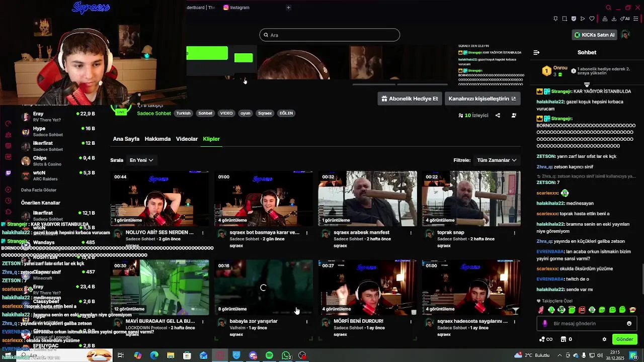This screenshot has width=644, height=362.
Task: Click the volume icon in system tray
Action: [x=600, y=355]
